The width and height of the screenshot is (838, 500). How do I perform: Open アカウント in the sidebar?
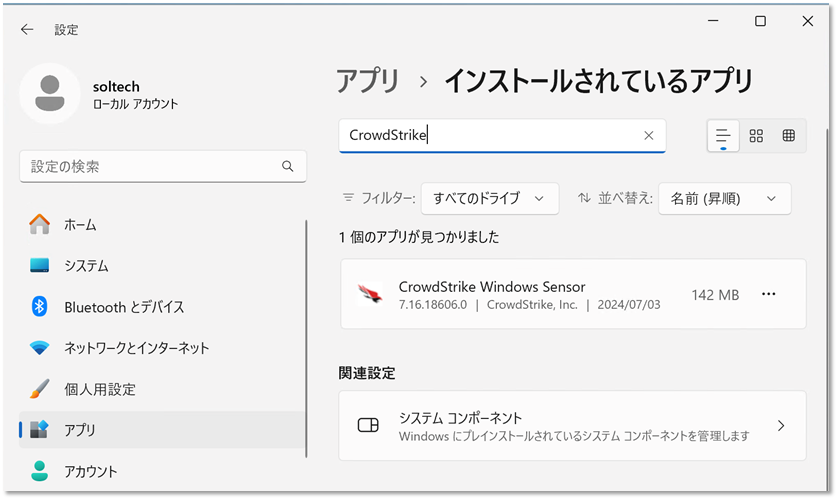(162, 471)
